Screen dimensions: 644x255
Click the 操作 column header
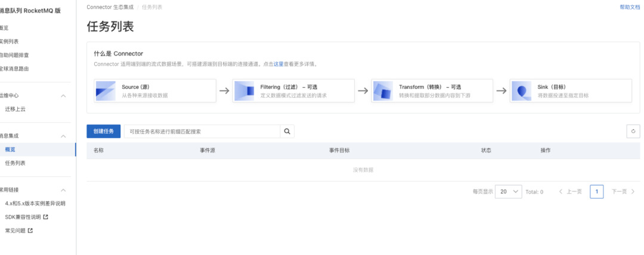(546, 151)
